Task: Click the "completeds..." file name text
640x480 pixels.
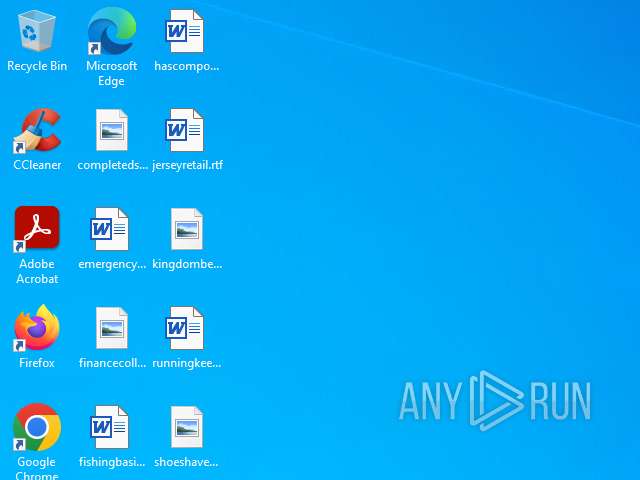Action: pos(112,165)
